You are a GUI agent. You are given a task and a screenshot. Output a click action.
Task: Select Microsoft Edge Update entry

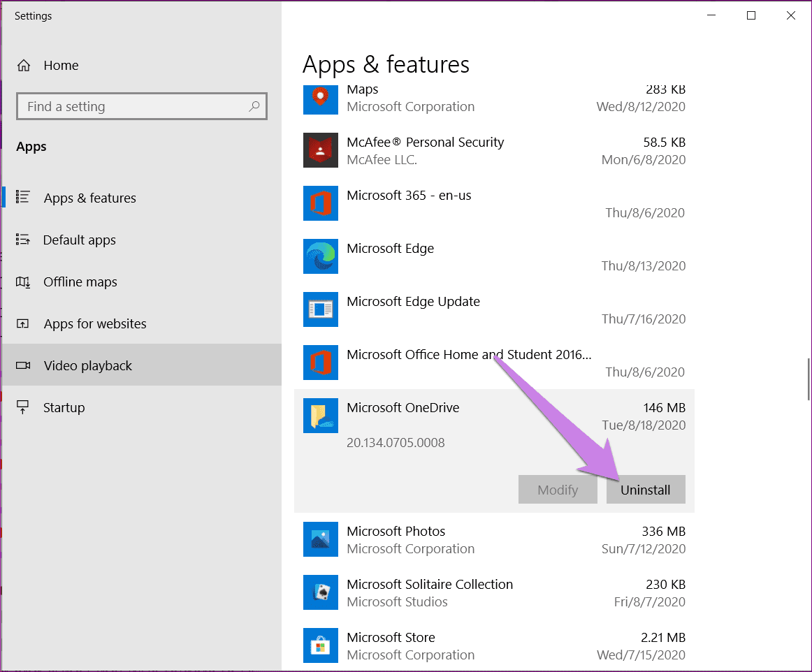(x=413, y=301)
